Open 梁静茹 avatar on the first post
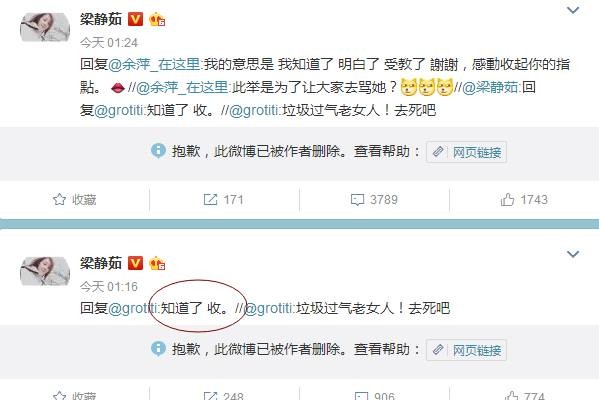599x400 pixels. pos(45,27)
